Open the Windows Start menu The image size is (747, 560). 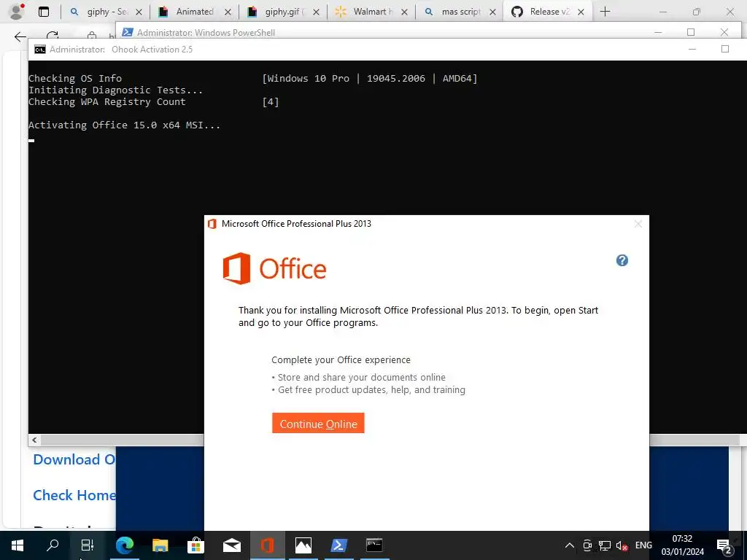click(x=18, y=545)
